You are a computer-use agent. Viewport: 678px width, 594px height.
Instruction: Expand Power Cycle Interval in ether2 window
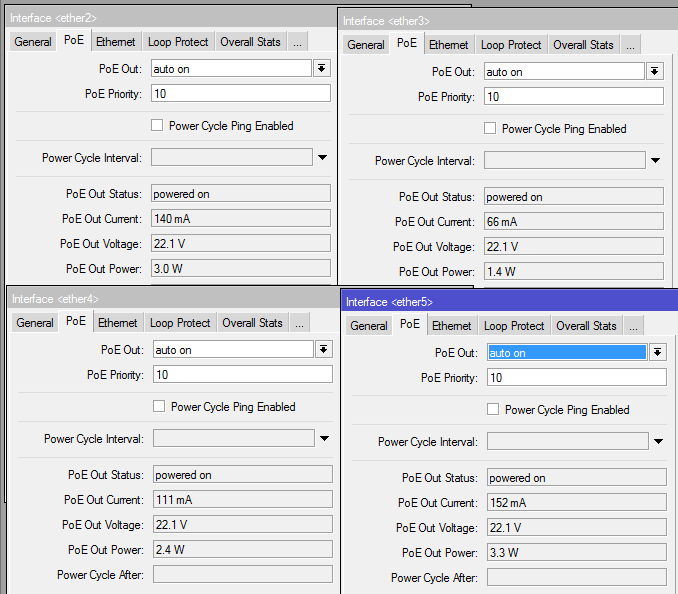322,157
